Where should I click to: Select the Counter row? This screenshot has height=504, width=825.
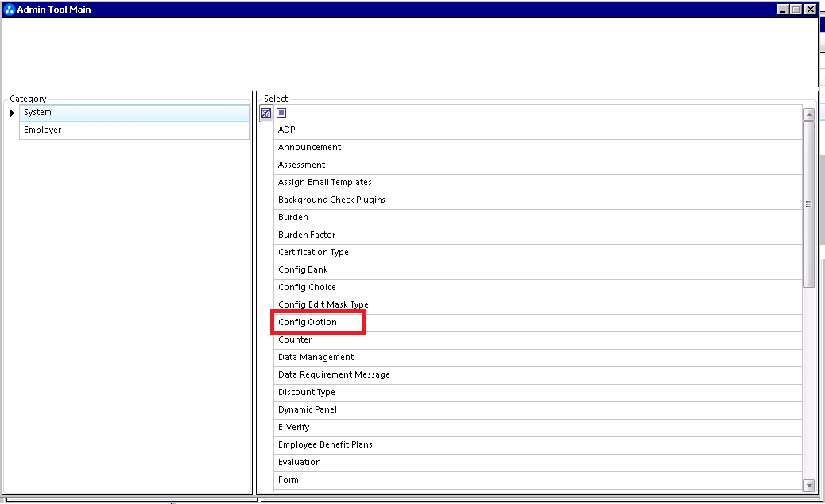(x=538, y=340)
